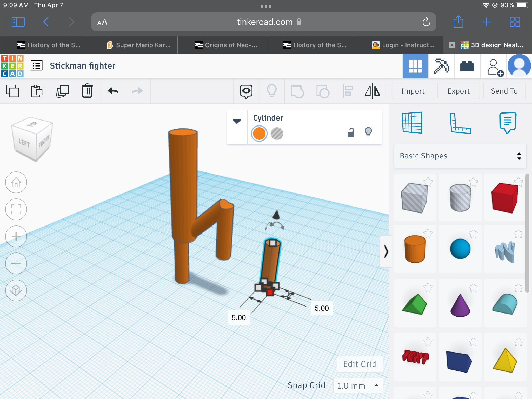Pick the red Box shape
Screen dimensions: 532x399
pyautogui.click(x=504, y=198)
